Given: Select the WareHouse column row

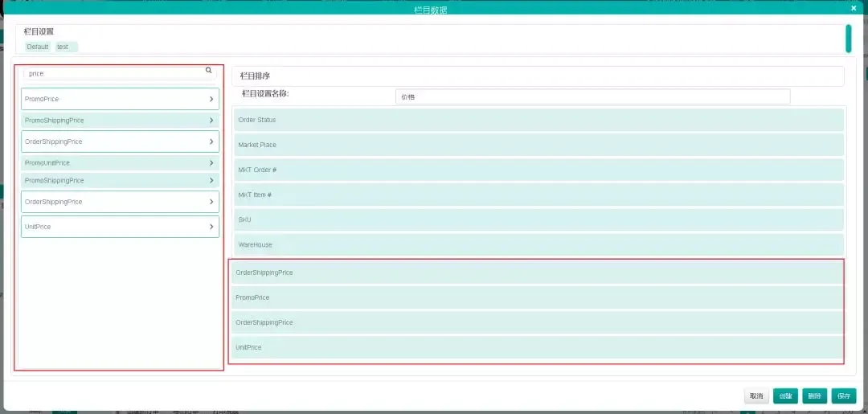Looking at the screenshot, I should tap(538, 244).
